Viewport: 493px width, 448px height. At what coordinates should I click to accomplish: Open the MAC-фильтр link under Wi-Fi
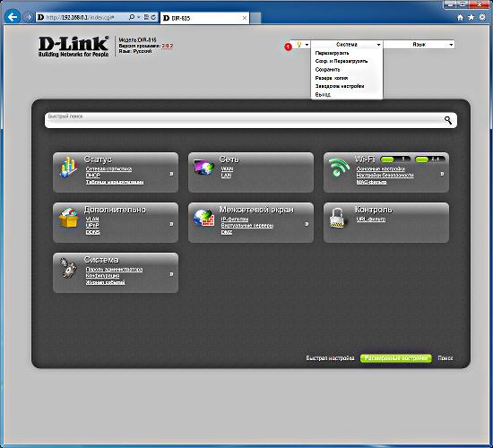coord(371,182)
